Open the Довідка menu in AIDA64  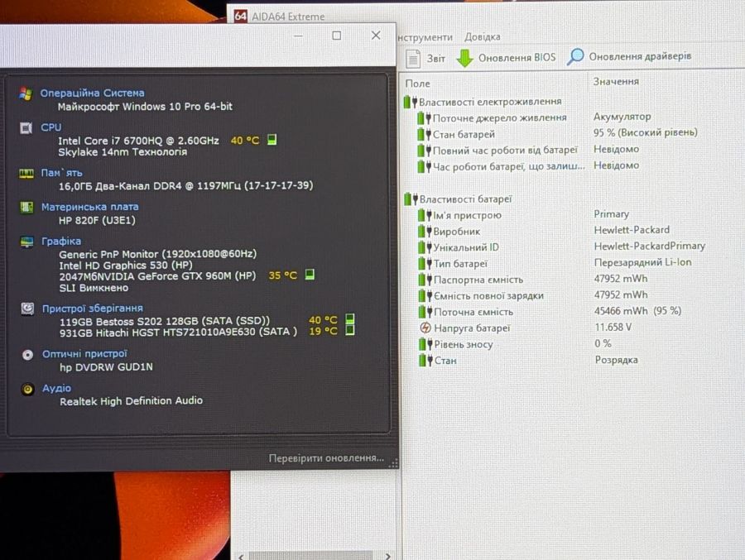483,36
